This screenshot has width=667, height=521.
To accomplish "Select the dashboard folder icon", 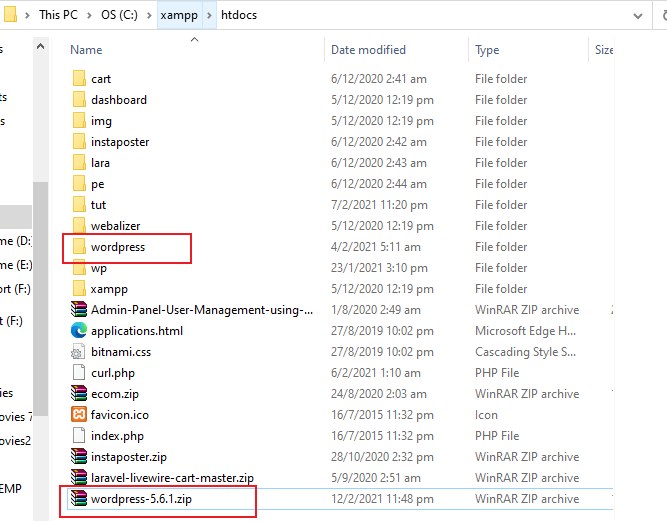I will (79, 100).
